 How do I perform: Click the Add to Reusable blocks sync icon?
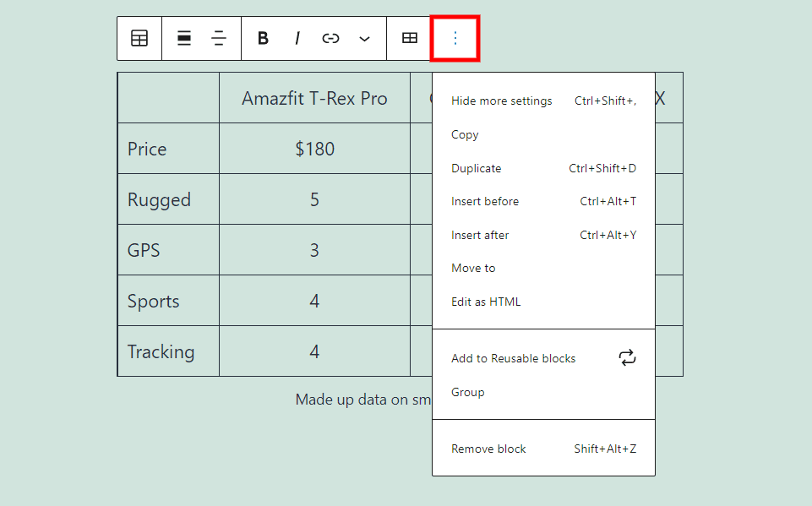[627, 357]
